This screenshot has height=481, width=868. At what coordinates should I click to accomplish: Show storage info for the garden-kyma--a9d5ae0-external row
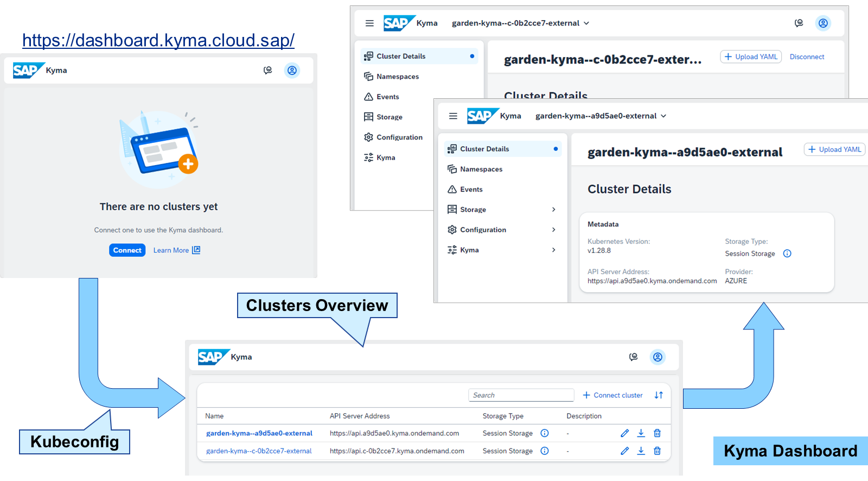545,433
